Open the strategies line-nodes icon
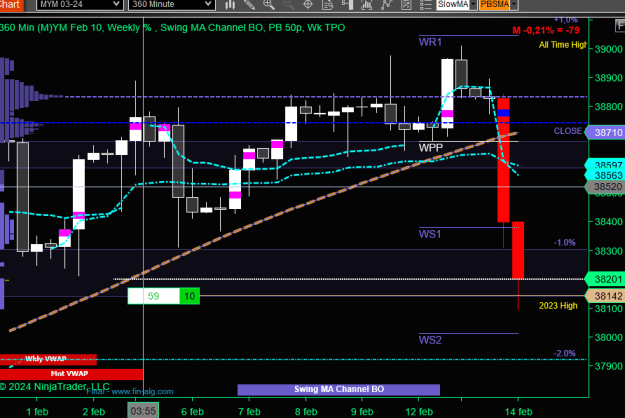This screenshot has width=625, height=418. coord(386,5)
